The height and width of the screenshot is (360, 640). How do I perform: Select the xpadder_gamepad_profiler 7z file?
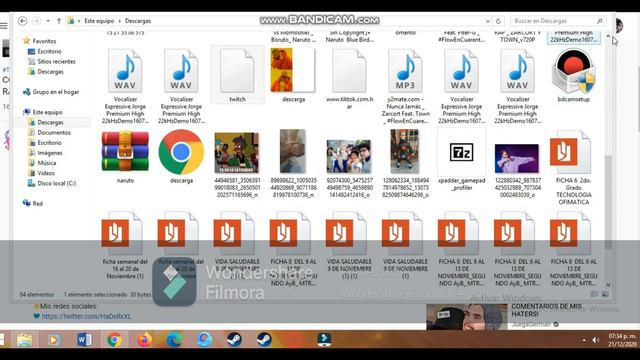pos(461,152)
